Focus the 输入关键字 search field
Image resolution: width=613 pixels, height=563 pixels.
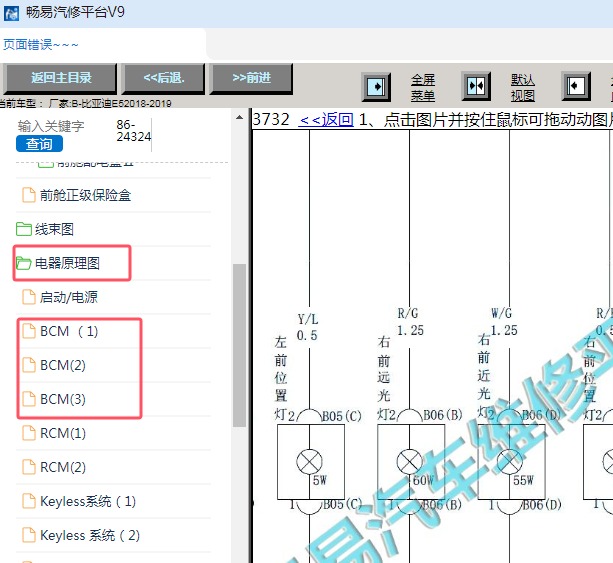tap(51, 126)
